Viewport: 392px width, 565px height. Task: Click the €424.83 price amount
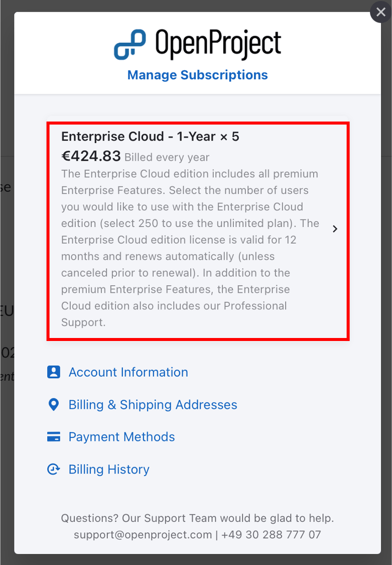[91, 157]
